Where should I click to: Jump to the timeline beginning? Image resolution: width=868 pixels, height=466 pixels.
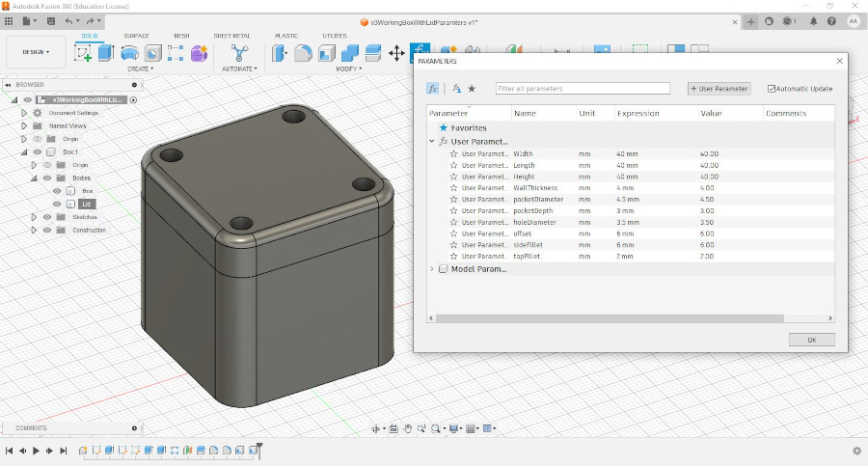click(x=9, y=451)
